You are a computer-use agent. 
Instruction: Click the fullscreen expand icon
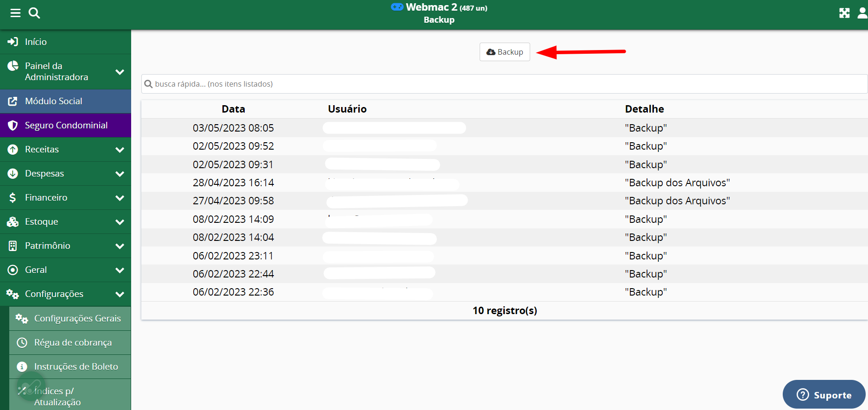pos(844,13)
